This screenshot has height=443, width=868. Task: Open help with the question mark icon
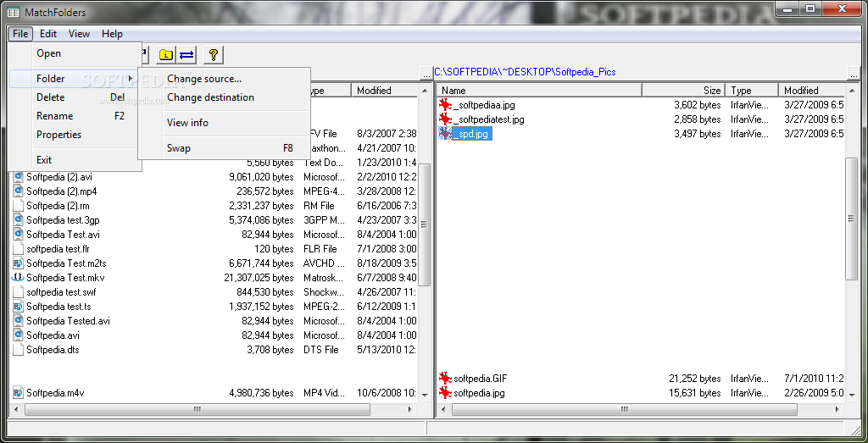tap(214, 54)
